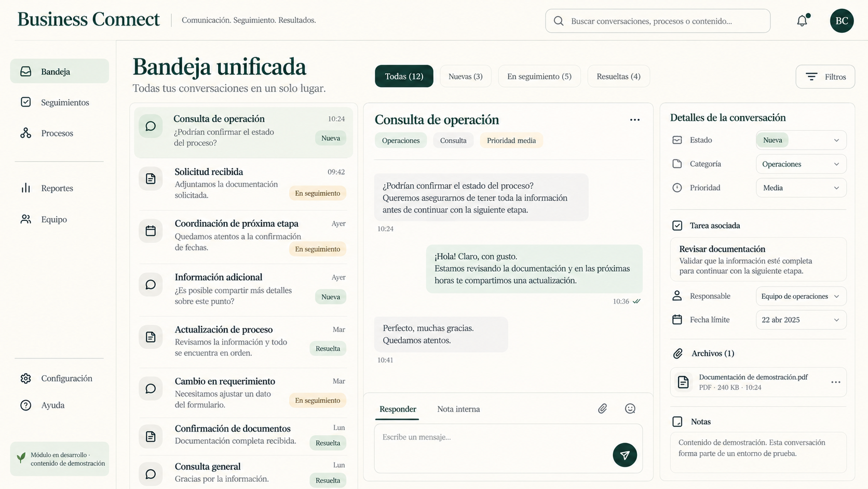Click the search magnifier icon
The height and width of the screenshot is (489, 868).
559,21
